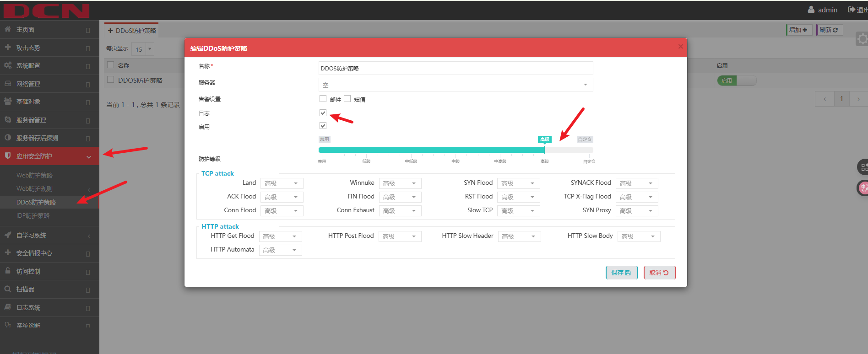Tick the 短信 alert checkbox
Image resolution: width=868 pixels, height=354 pixels.
click(x=347, y=98)
